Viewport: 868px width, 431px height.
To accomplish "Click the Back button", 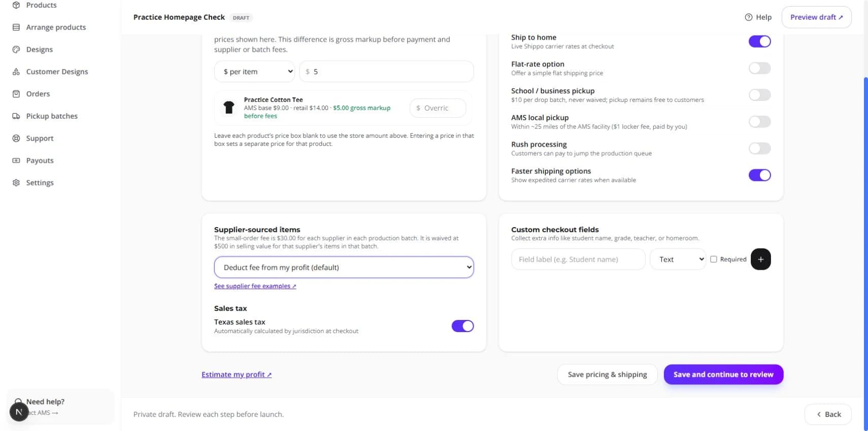I will [x=828, y=414].
